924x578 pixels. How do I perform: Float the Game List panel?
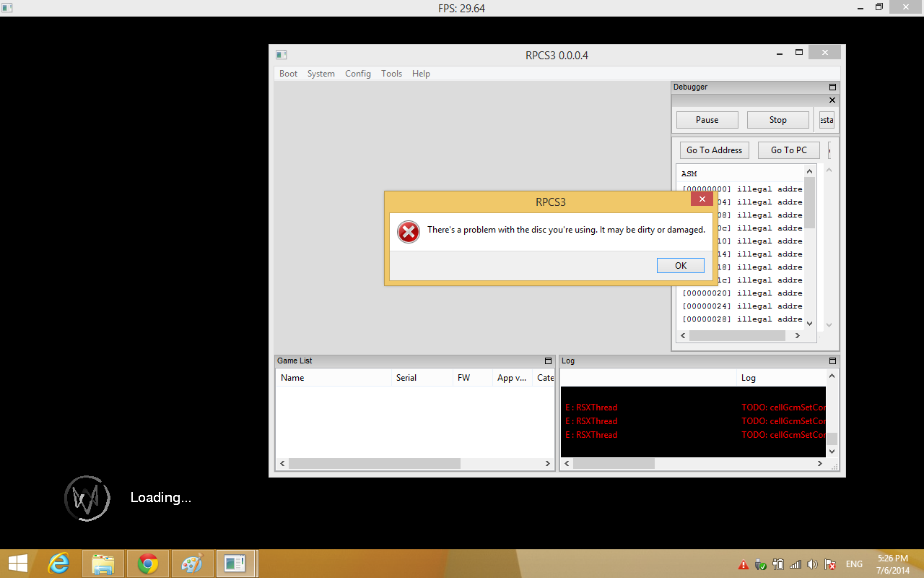[548, 361]
